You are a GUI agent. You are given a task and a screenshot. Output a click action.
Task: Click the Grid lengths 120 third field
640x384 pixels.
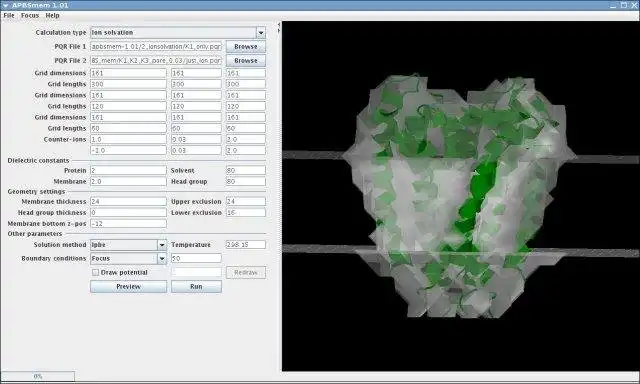(246, 106)
